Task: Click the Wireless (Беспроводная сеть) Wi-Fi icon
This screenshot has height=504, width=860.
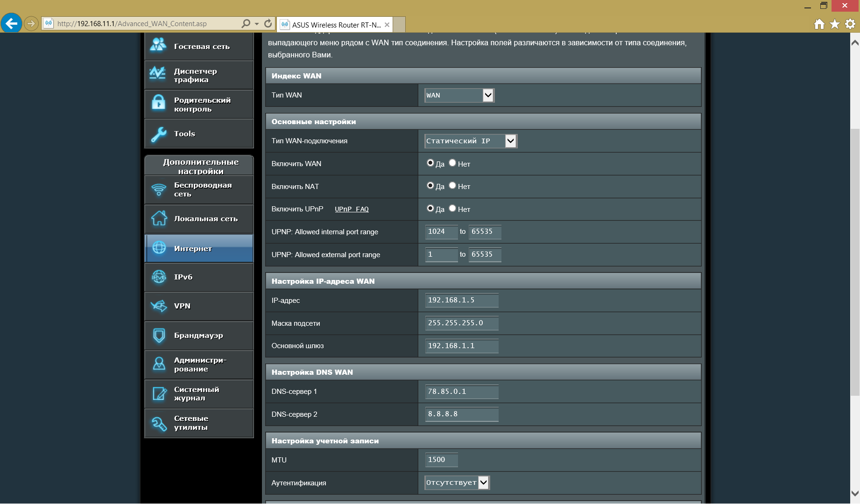Action: [x=159, y=189]
